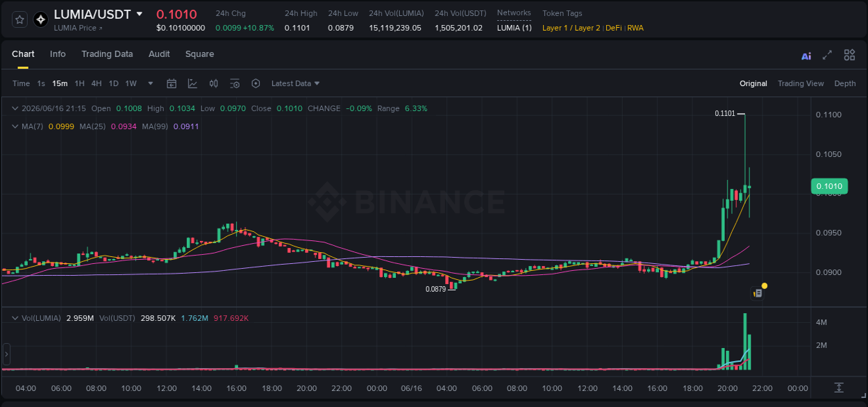
Task: Collapse the OHLC info row chevron
Action: tap(15, 108)
